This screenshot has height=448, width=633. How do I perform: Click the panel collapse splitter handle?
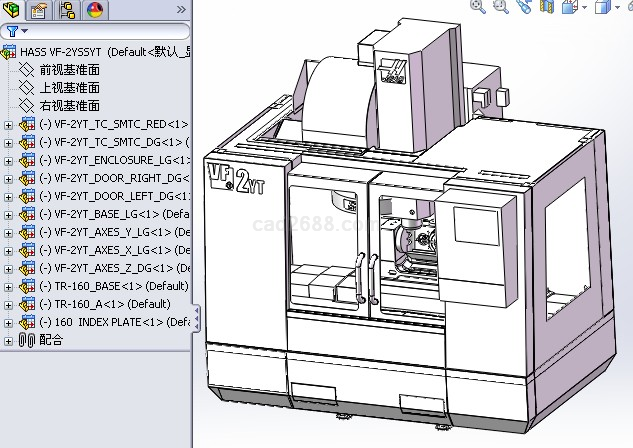click(196, 318)
